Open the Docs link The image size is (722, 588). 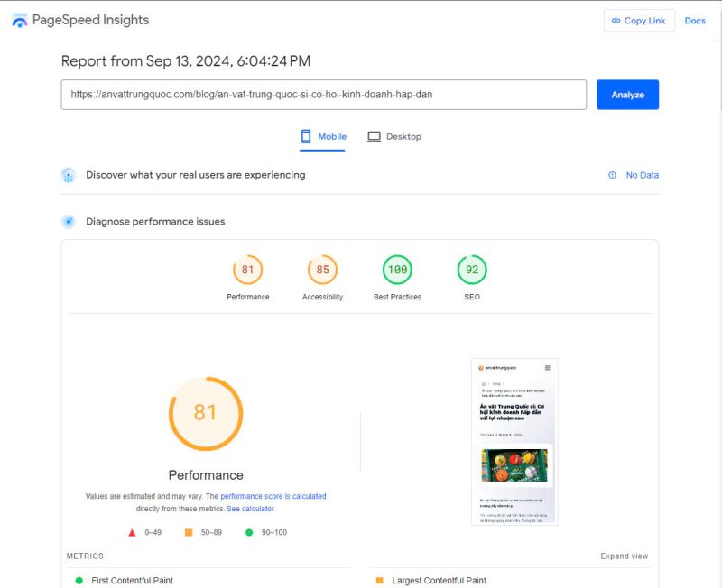pyautogui.click(x=695, y=21)
